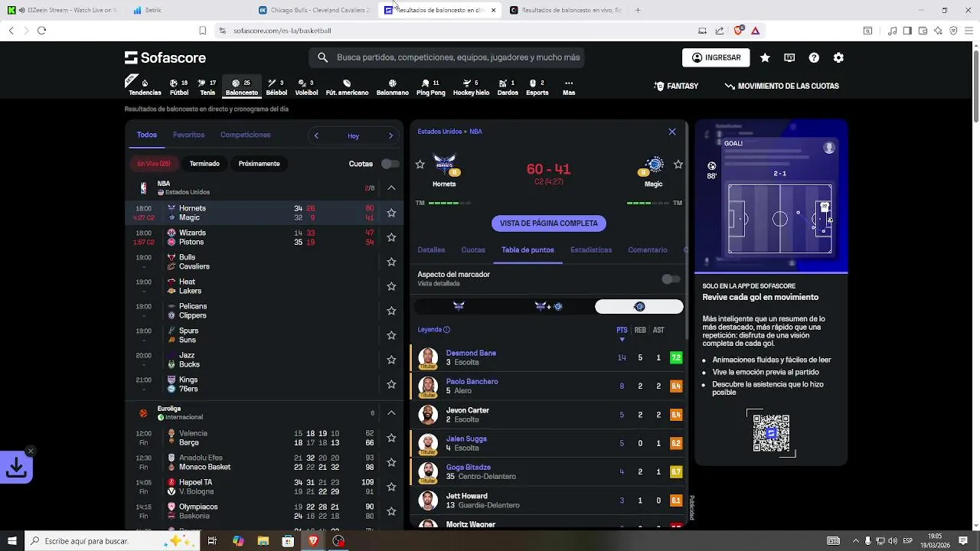Close the match detail panel
The width and height of the screenshot is (980, 551).
[672, 132]
